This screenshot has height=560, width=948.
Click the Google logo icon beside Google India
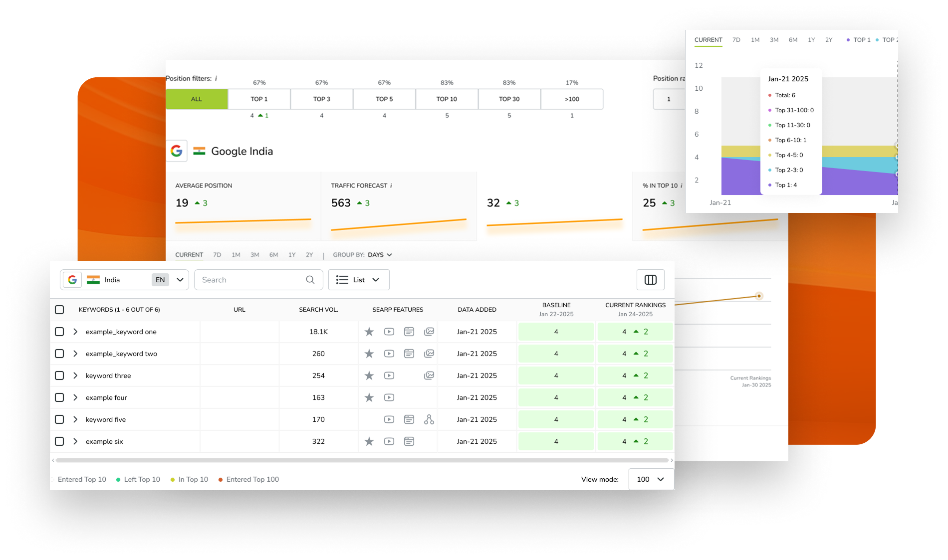tap(177, 151)
